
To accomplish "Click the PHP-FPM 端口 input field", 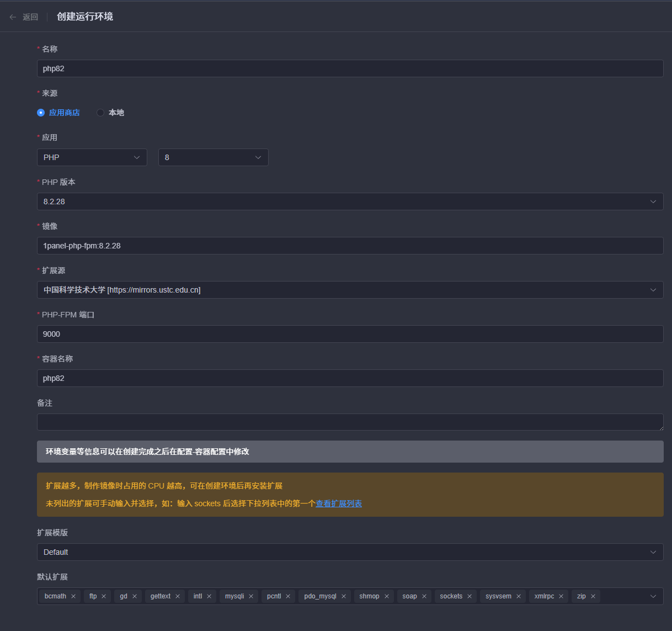I will (x=350, y=334).
